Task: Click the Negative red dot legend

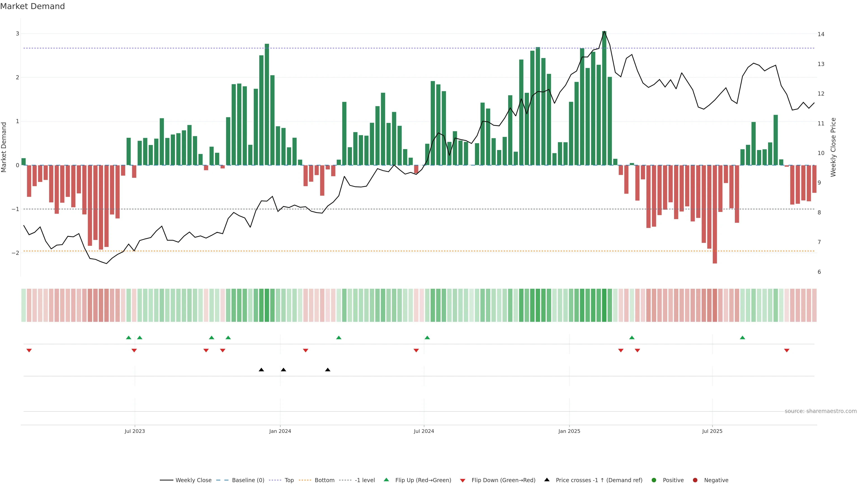Action: tap(695, 480)
